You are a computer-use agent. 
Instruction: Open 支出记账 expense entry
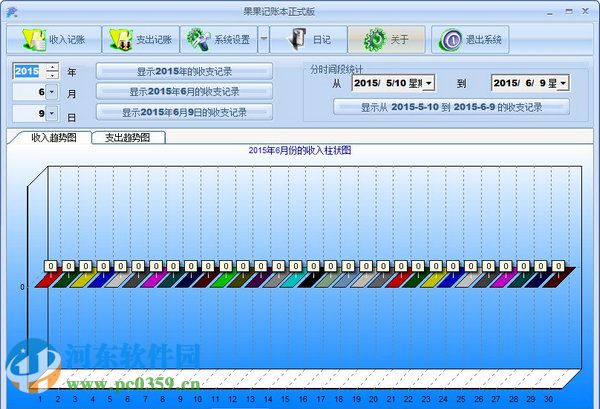(x=141, y=39)
